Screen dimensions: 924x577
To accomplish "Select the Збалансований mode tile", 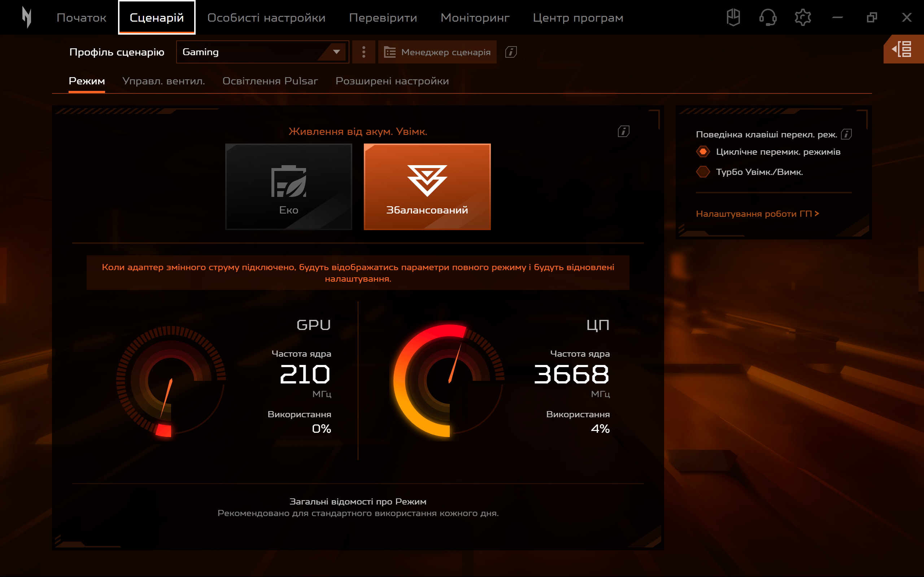I will click(427, 186).
